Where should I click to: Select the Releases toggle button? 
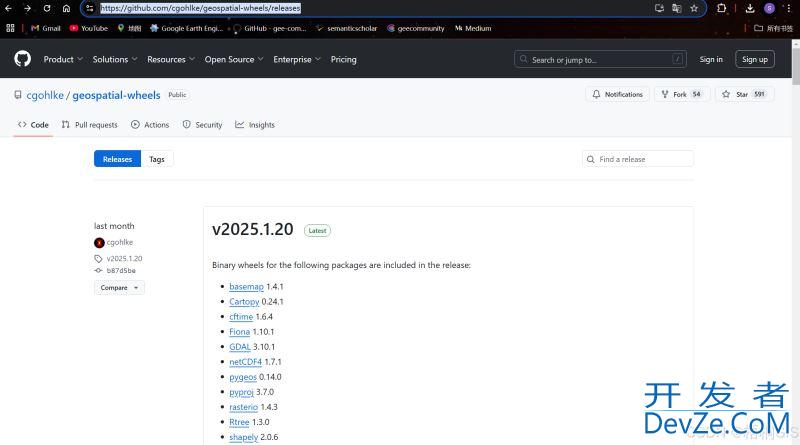point(117,159)
